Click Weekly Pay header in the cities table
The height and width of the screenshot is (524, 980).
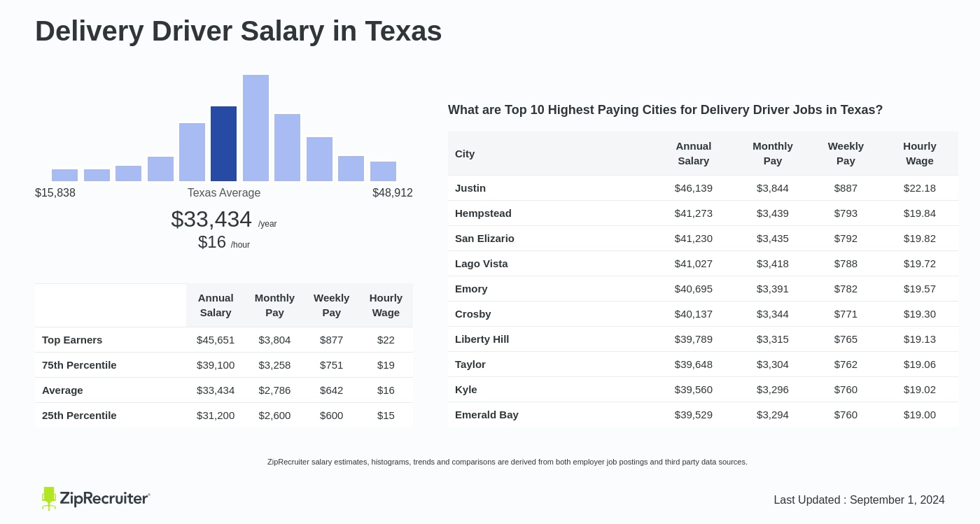846,153
